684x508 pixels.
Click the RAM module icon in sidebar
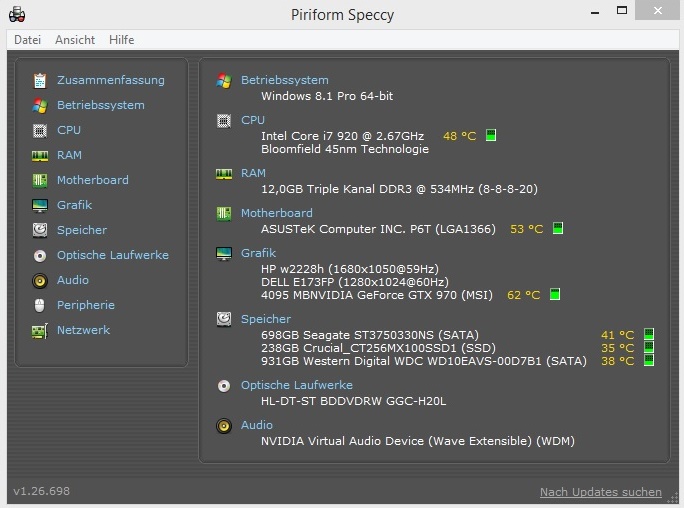click(40, 156)
